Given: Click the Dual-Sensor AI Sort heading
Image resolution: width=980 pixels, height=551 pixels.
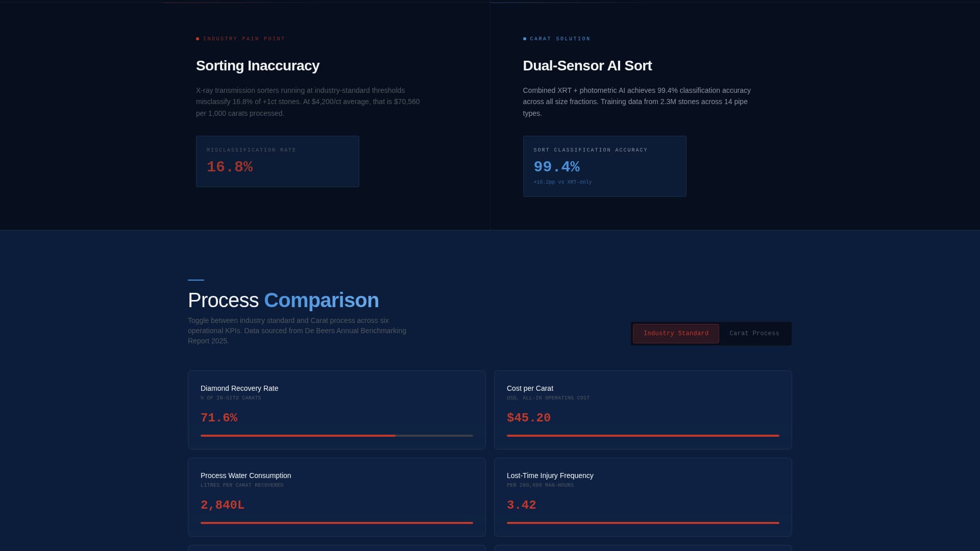Looking at the screenshot, I should 587,66.
